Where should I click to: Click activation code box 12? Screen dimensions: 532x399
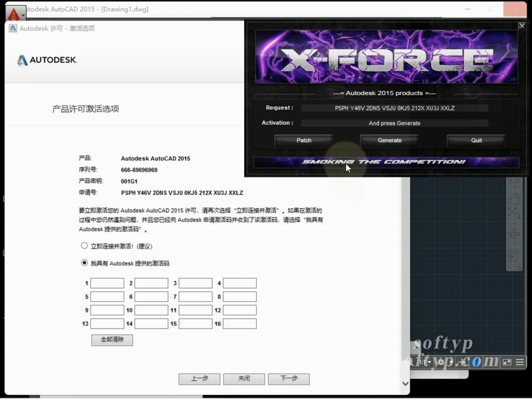tap(239, 310)
